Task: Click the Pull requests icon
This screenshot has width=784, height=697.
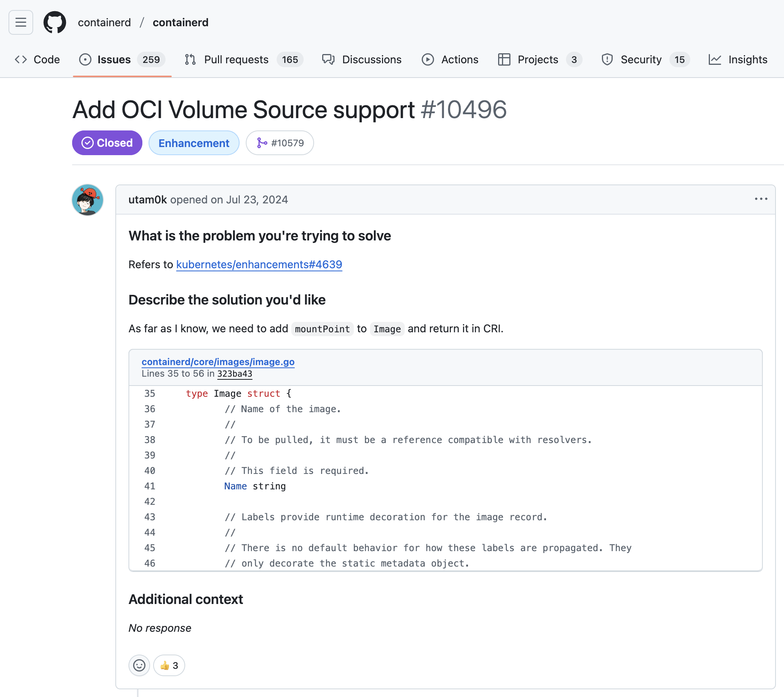Action: point(189,59)
